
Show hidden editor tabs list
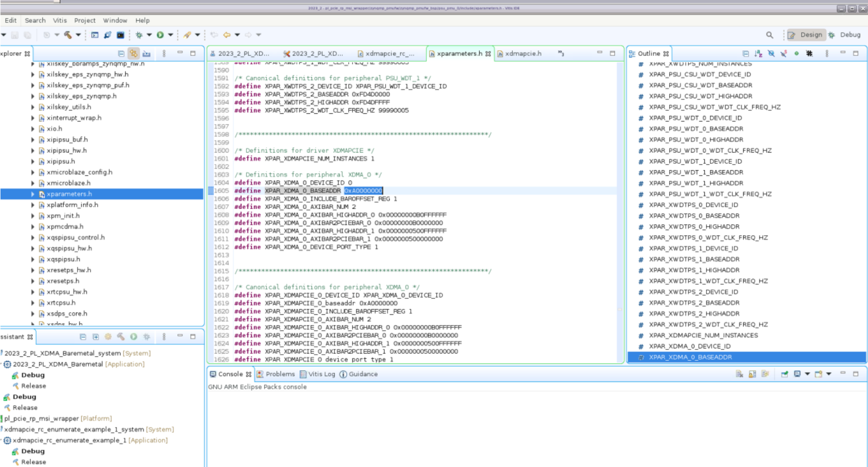[561, 54]
